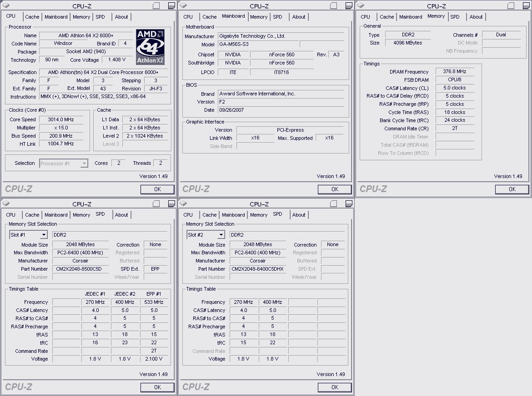Click the FSB:DRAM value CPU/8

(x=455, y=79)
